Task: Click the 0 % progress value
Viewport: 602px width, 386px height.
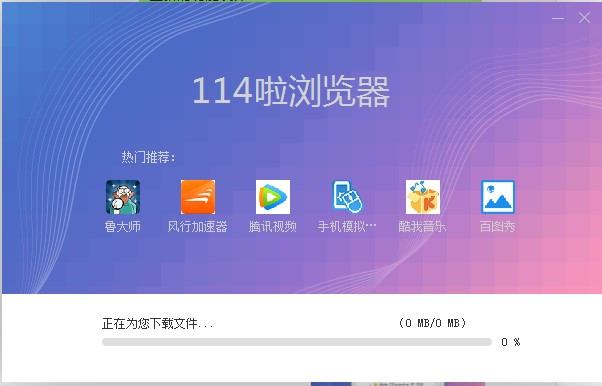Action: click(511, 342)
